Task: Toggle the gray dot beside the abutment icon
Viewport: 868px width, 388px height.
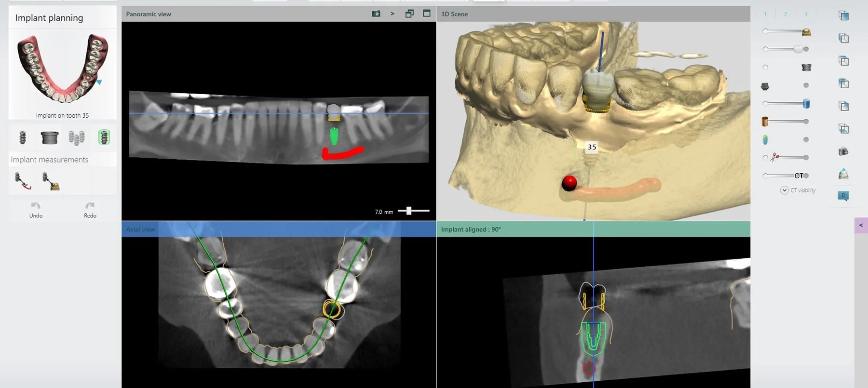Action: tap(806, 85)
